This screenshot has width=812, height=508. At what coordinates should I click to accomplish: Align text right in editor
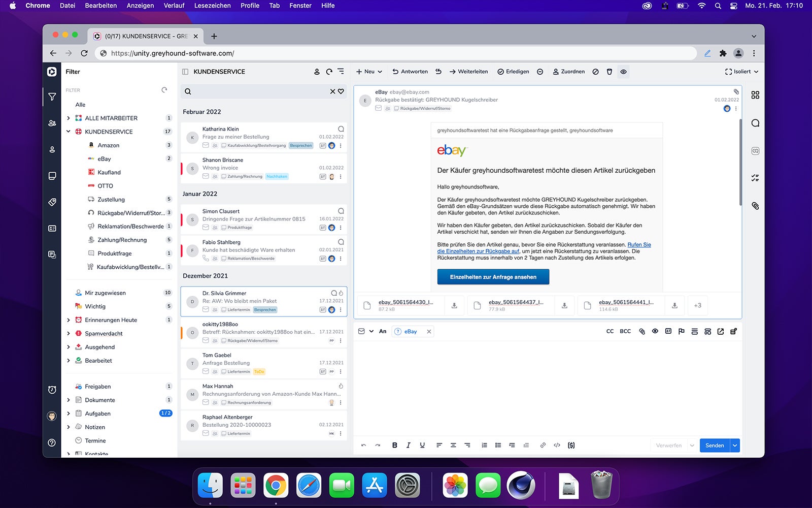coord(467,445)
